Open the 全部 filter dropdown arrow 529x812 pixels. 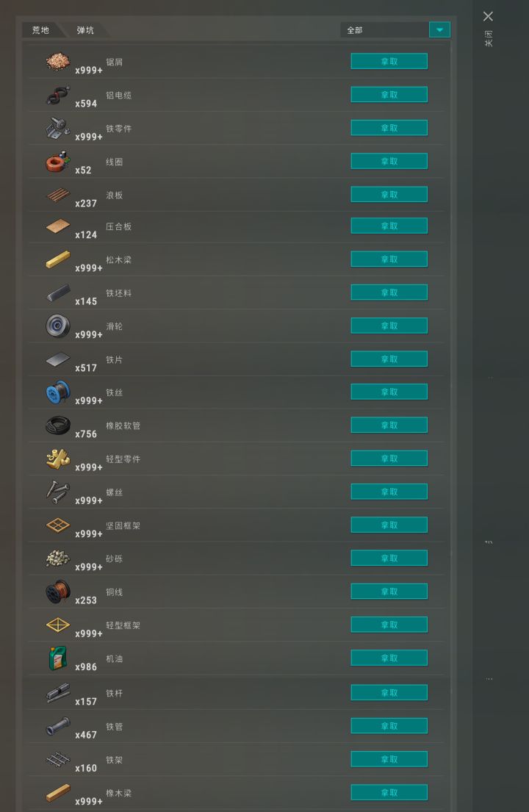coord(439,30)
